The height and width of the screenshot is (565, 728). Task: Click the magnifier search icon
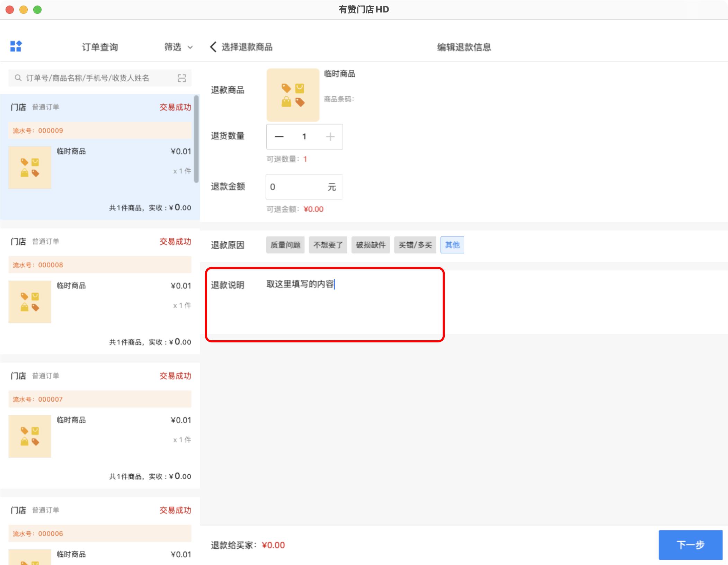[x=18, y=78]
